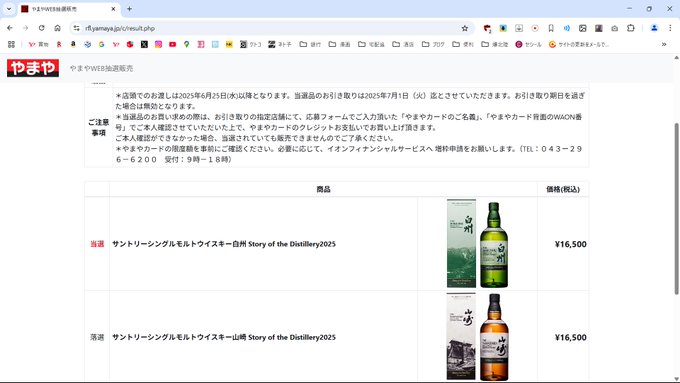Click the blue sound-wave extension icon
680x383 pixels.
(566, 28)
